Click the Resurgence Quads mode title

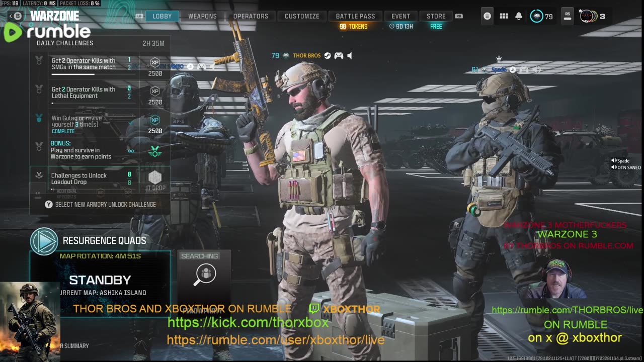tap(104, 241)
